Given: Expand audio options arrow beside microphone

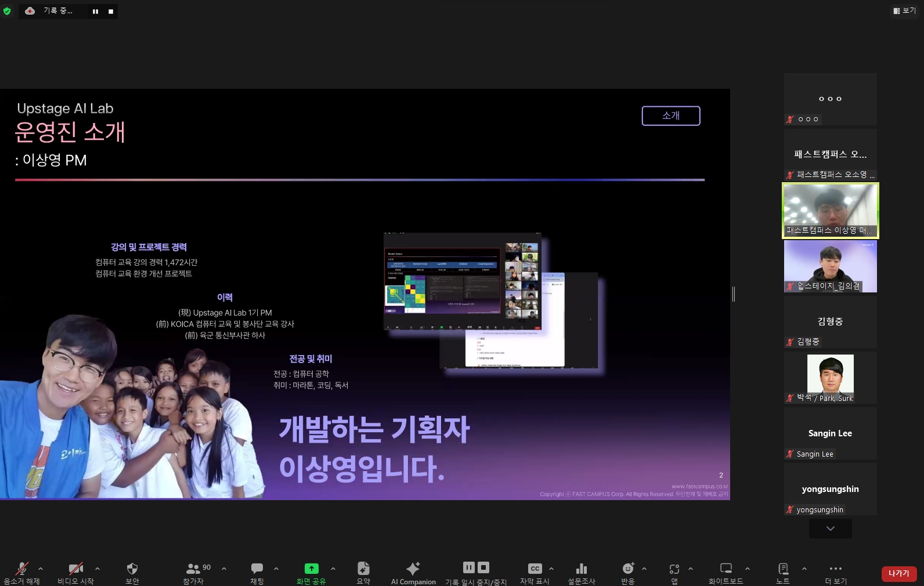Looking at the screenshot, I should click(41, 569).
